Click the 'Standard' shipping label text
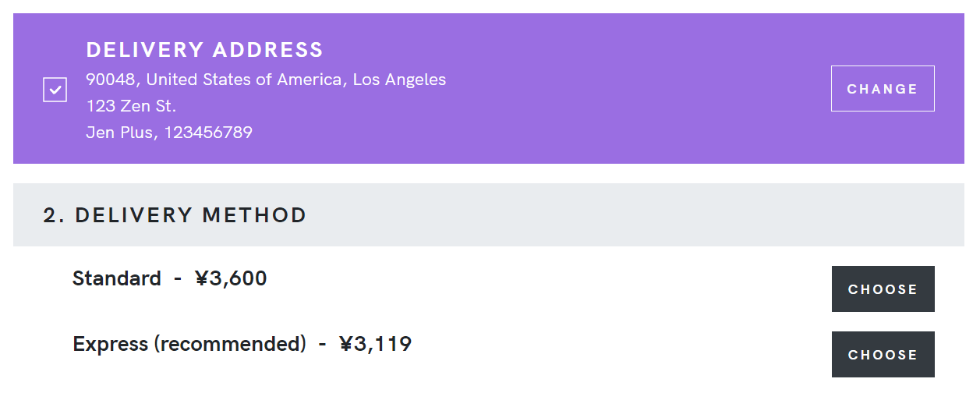Image resolution: width=980 pixels, height=393 pixels. (117, 278)
